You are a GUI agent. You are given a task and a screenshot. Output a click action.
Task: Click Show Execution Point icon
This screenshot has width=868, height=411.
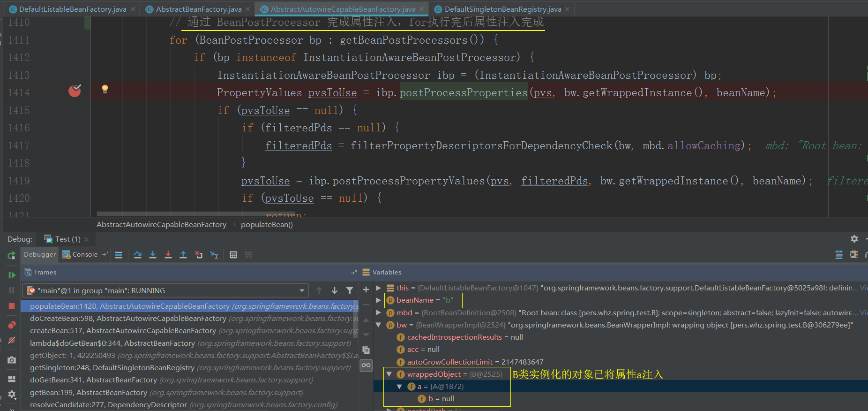(119, 255)
